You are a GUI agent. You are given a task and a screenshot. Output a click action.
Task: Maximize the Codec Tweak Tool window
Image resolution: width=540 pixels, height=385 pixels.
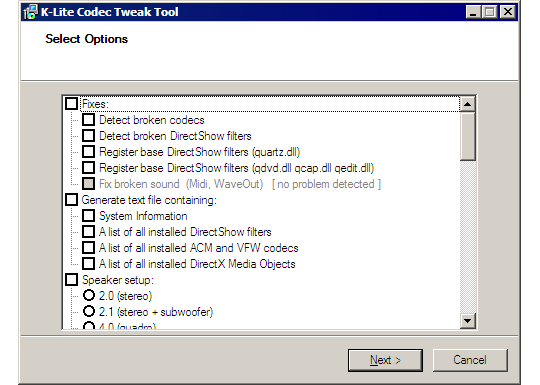click(x=489, y=12)
